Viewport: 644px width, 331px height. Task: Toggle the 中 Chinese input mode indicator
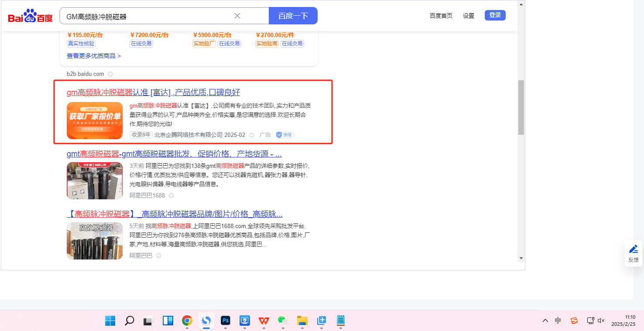558,321
